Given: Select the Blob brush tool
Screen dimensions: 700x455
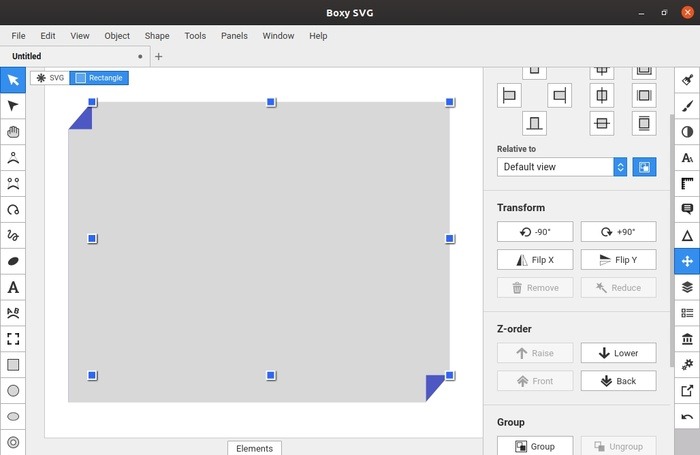Looking at the screenshot, I should coord(13,261).
